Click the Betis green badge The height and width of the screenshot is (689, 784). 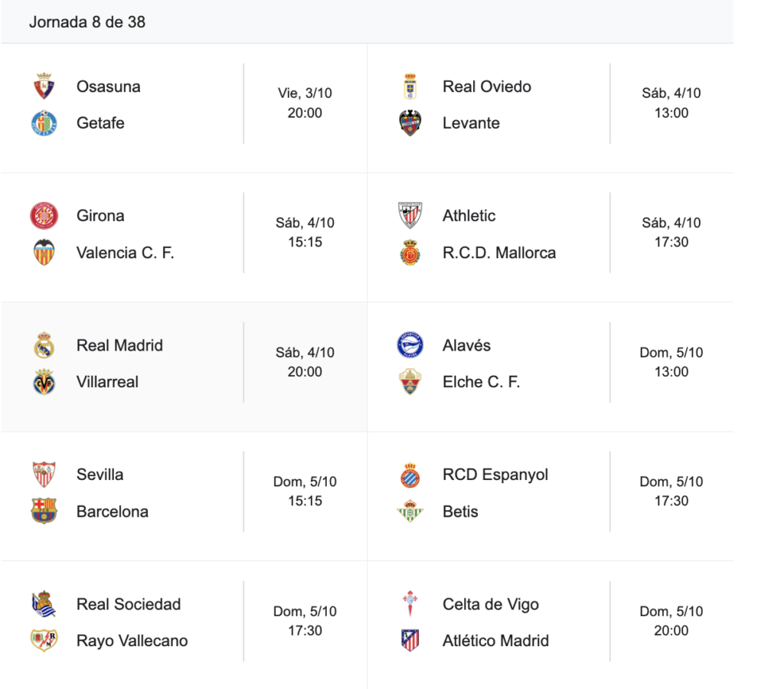tap(410, 511)
